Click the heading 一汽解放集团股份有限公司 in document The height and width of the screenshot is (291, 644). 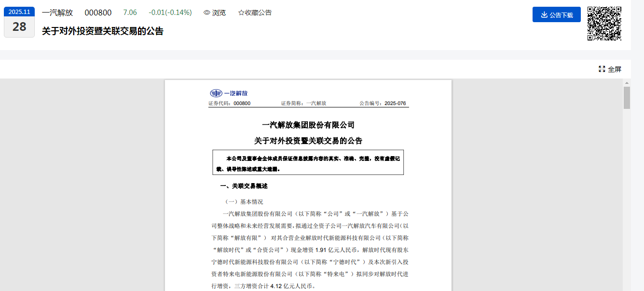(308, 125)
